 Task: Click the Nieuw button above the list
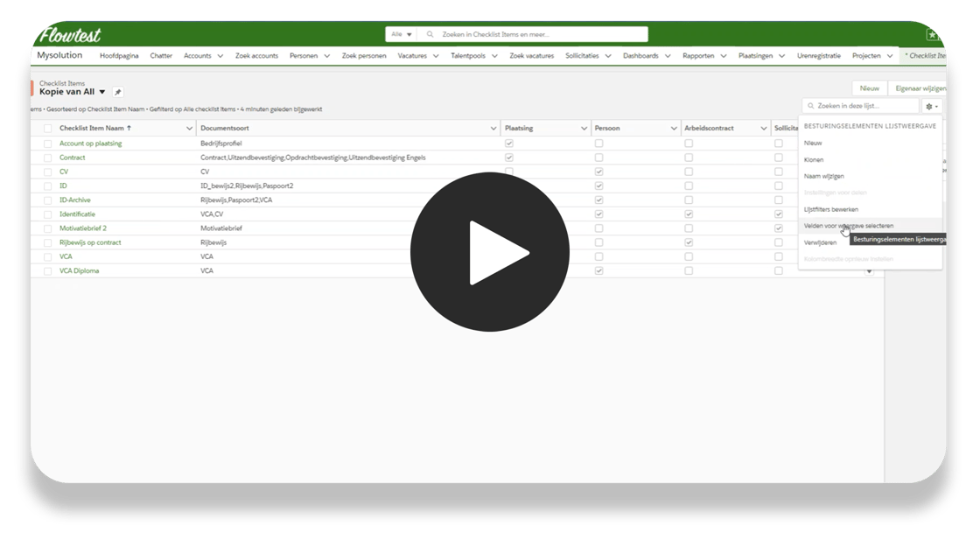[870, 88]
